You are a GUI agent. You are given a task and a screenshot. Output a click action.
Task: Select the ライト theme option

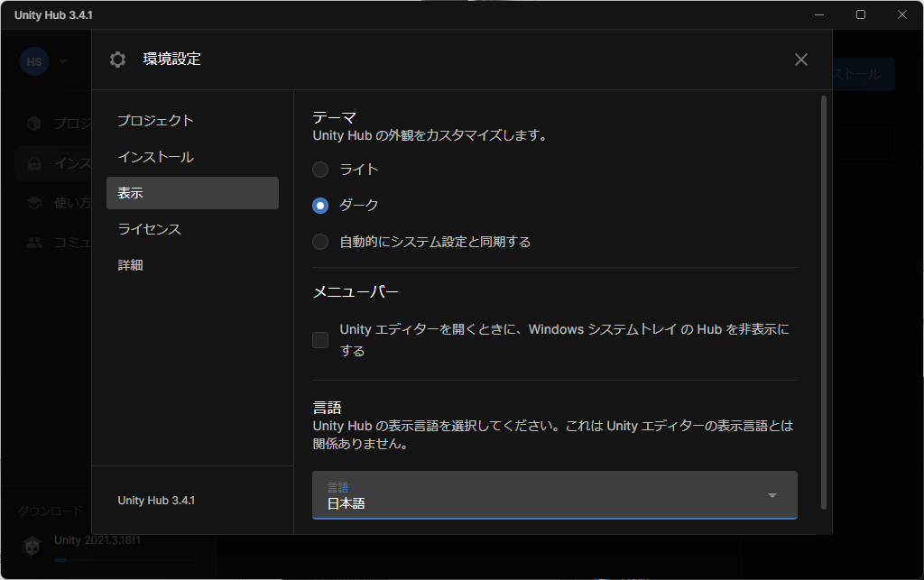point(320,169)
